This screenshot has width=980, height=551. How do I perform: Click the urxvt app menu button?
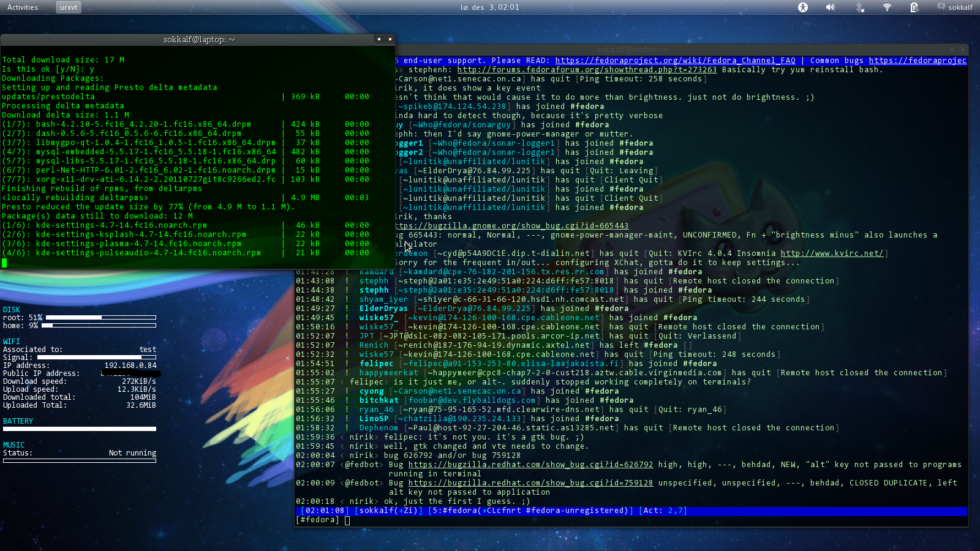coord(69,7)
